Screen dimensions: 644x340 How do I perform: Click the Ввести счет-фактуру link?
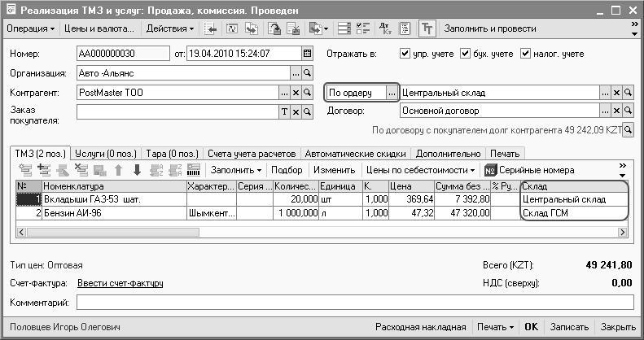pos(120,283)
